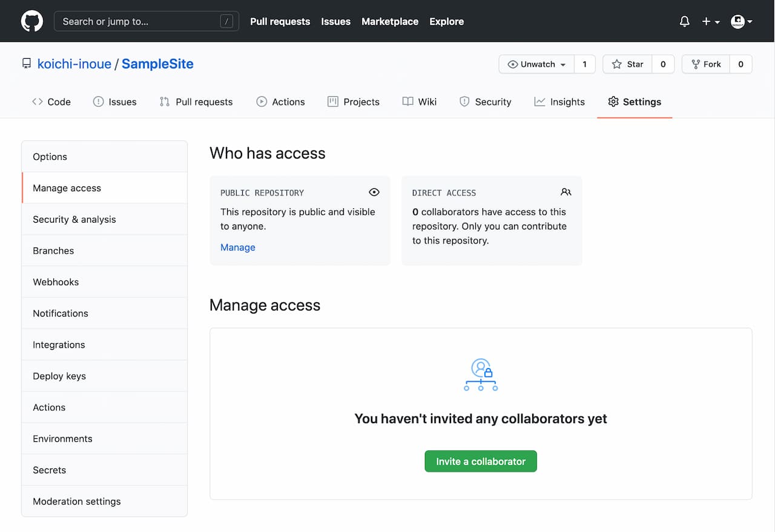
Task: Click the people icon in Direct Access card
Action: coord(566,192)
